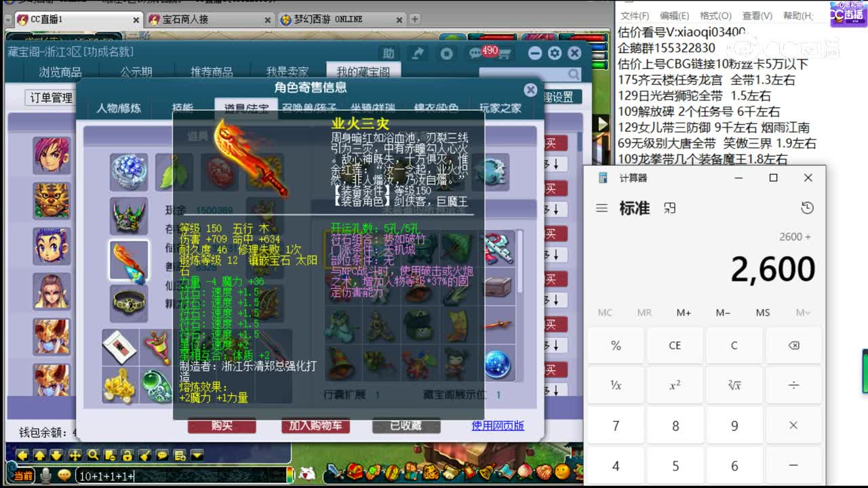Viewport: 868px width, 488px height.
Task: Toggle the 已收藏 favorite status button
Action: click(405, 426)
